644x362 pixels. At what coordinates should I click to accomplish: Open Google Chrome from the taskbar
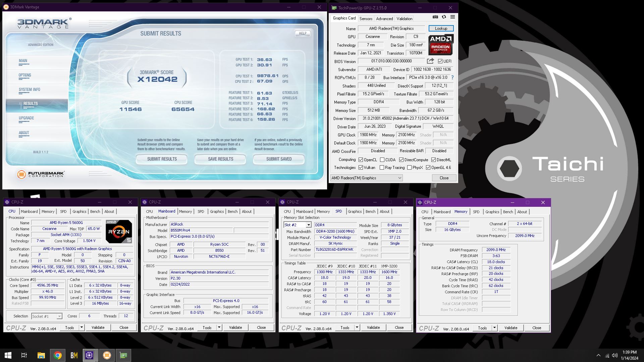[58, 355]
